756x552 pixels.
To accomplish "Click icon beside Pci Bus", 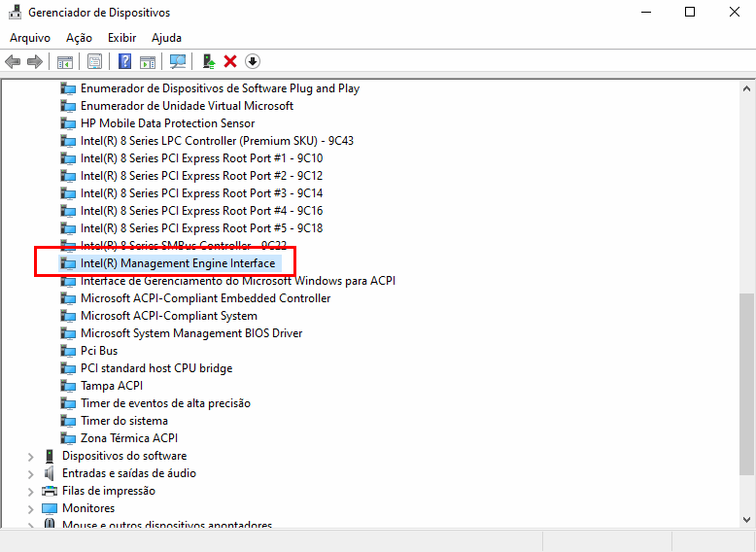I will point(68,351).
